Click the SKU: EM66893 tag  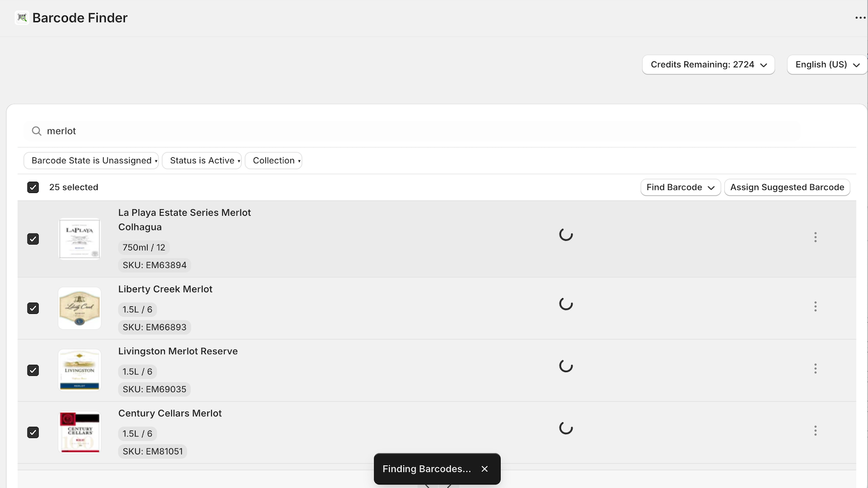coord(155,328)
